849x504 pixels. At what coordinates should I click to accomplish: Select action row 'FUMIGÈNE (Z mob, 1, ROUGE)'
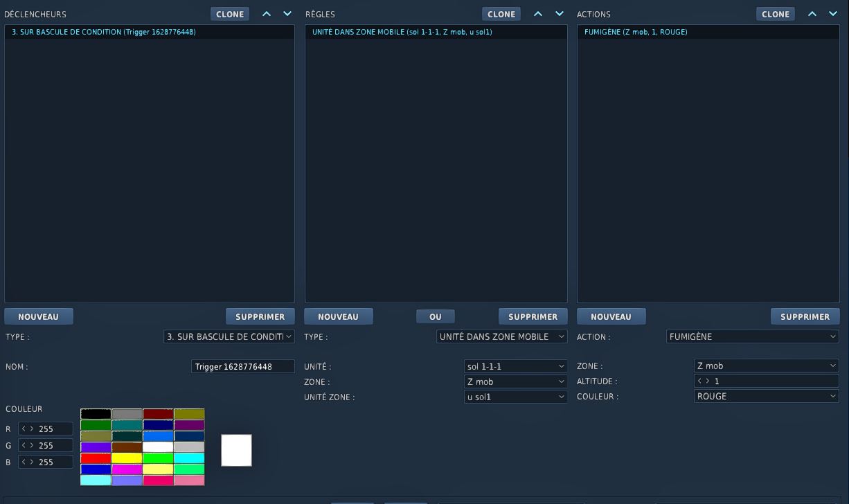[708, 32]
